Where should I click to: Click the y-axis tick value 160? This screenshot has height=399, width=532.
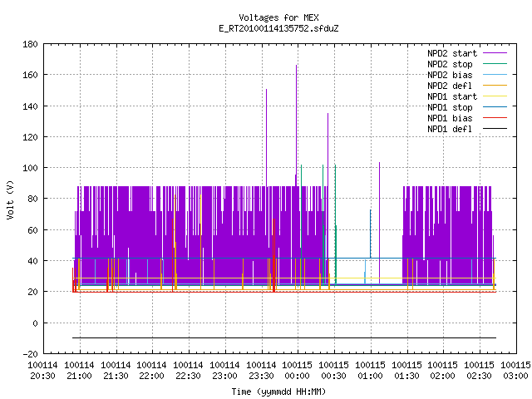pos(30,75)
